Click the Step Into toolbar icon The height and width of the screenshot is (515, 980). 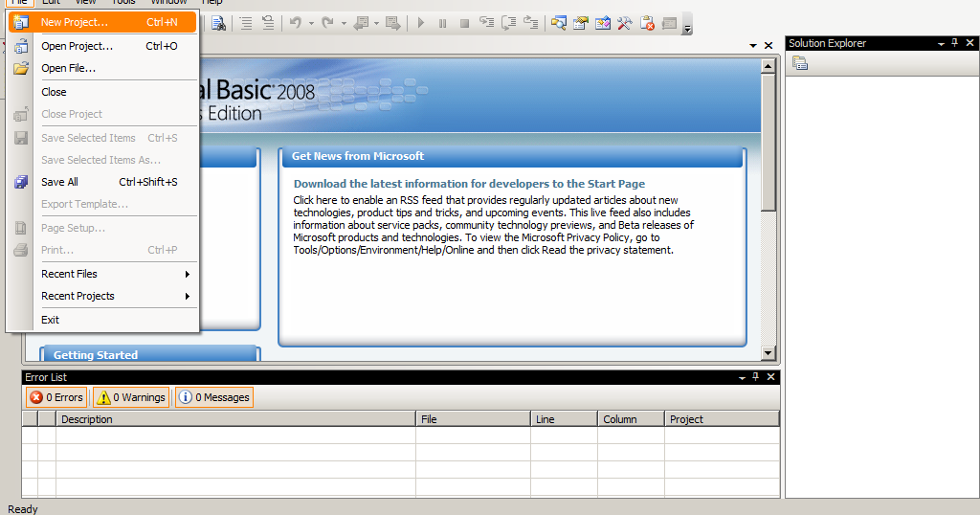point(486,23)
